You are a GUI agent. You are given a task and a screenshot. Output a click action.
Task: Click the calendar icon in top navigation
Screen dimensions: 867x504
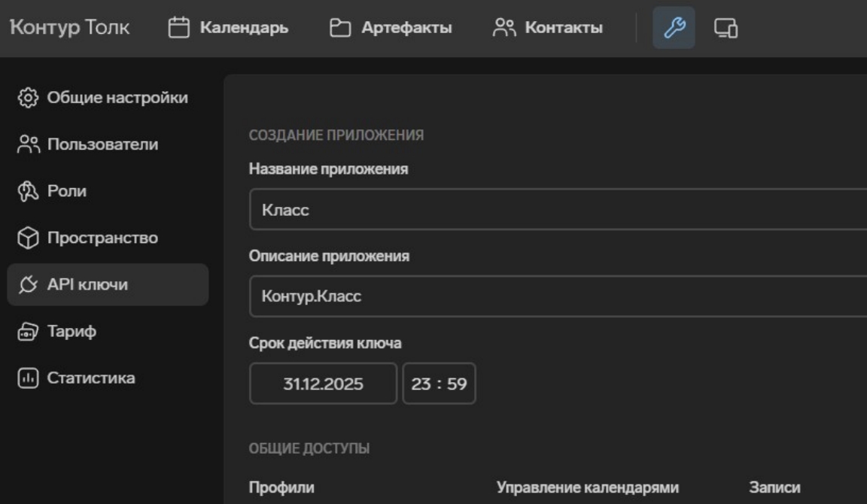tap(178, 28)
